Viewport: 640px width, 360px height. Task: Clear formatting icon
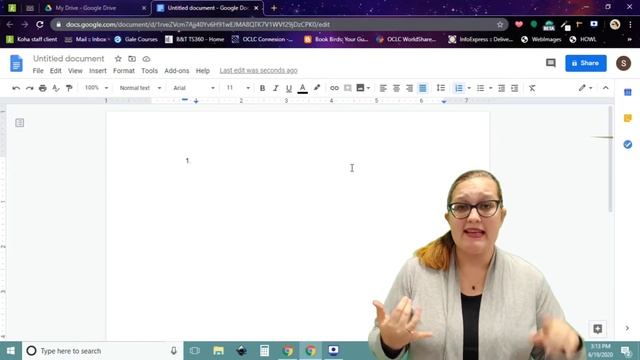[532, 88]
